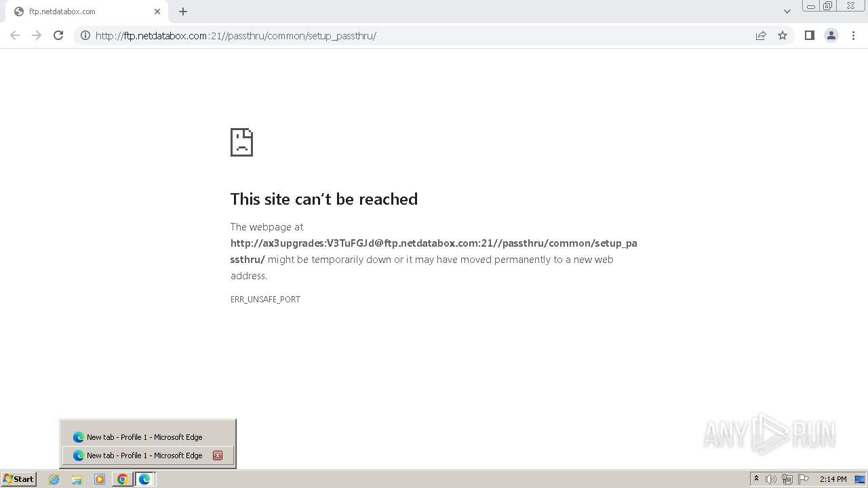Open the Action Center flag icon
Screen dimensions: 868x488
coord(804,479)
